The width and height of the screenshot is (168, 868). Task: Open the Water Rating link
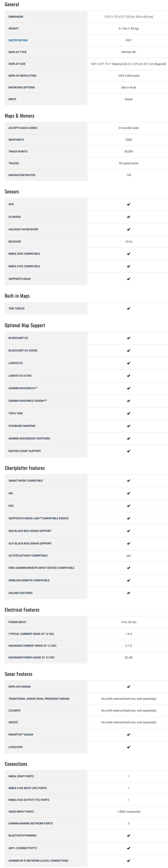18,40
